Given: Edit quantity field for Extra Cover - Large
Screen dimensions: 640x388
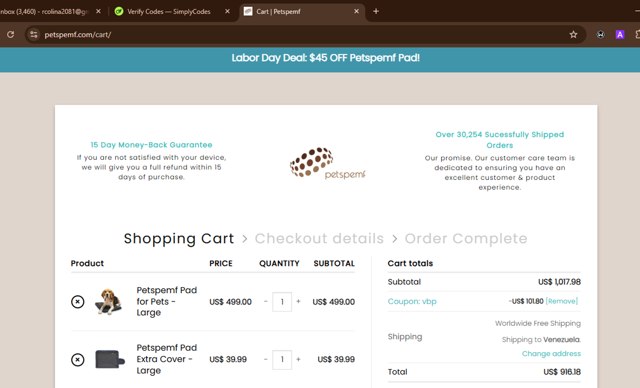Looking at the screenshot, I should 282,359.
